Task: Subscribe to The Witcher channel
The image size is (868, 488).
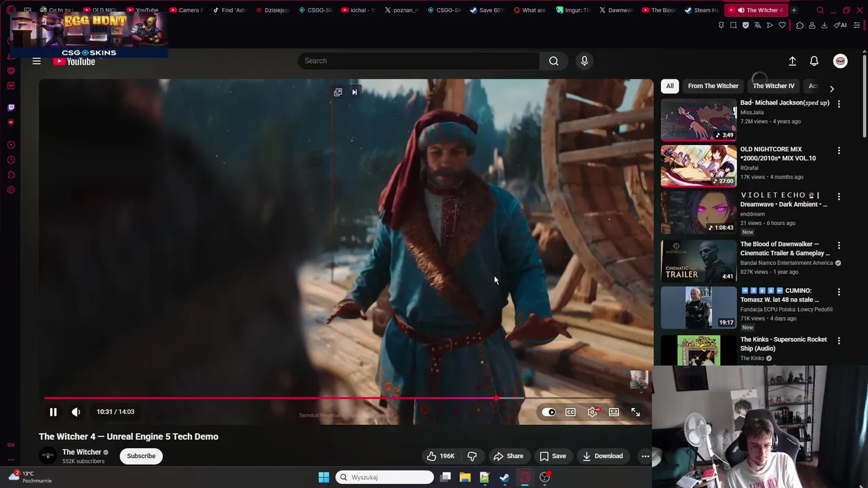Action: (x=141, y=456)
